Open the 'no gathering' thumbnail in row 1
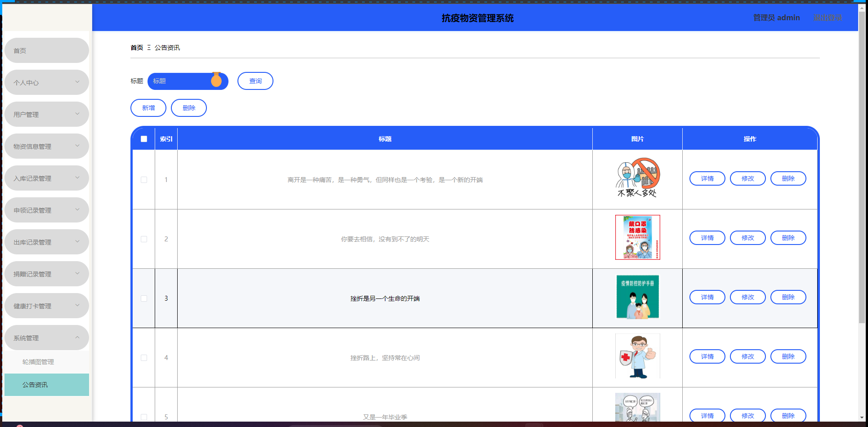This screenshot has height=427, width=868. [637, 179]
